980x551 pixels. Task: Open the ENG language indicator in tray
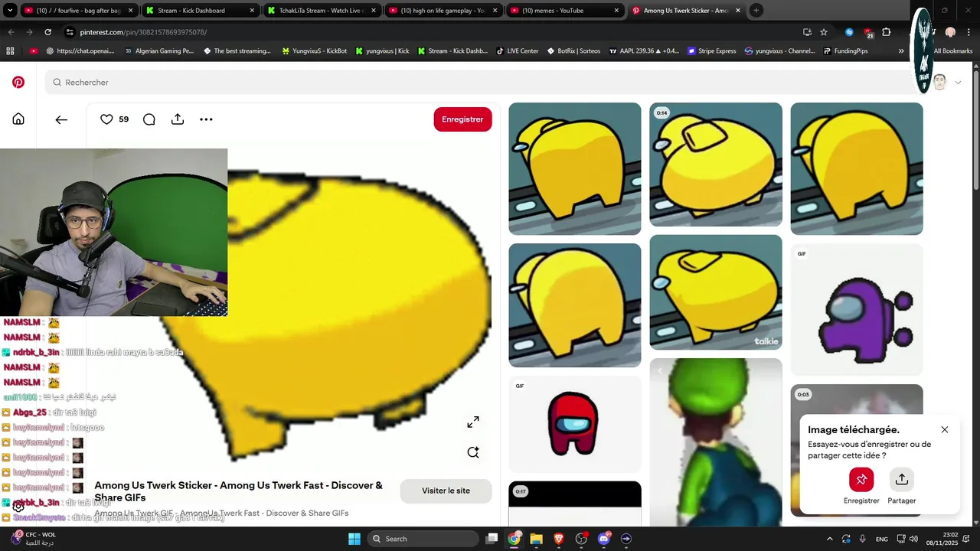pos(882,539)
